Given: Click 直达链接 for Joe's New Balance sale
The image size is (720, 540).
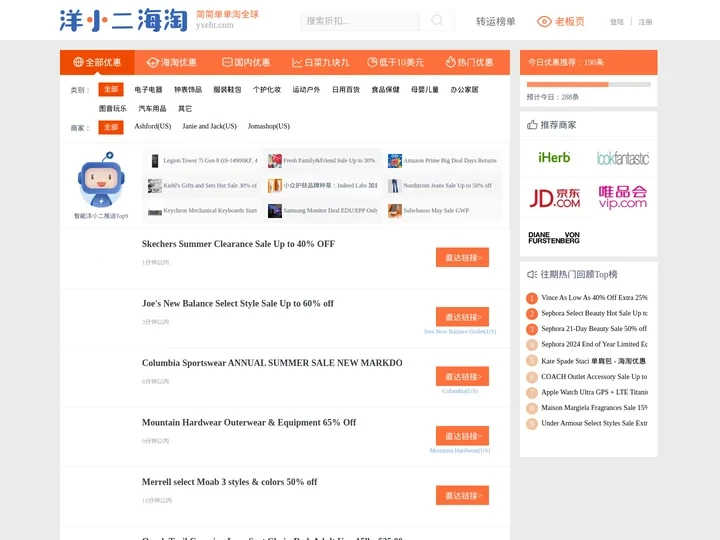Looking at the screenshot, I should pos(462,317).
